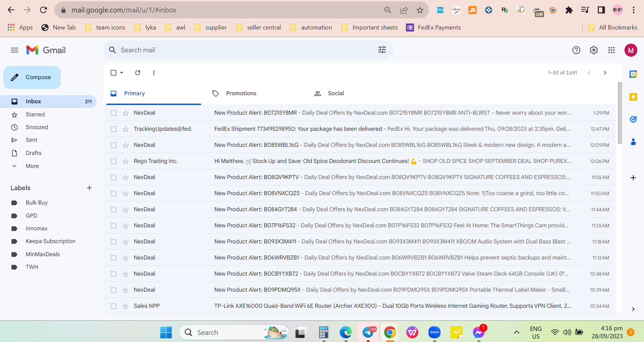Switch to the Primary tab
Screen dimensions: 644x342
coord(154,94)
